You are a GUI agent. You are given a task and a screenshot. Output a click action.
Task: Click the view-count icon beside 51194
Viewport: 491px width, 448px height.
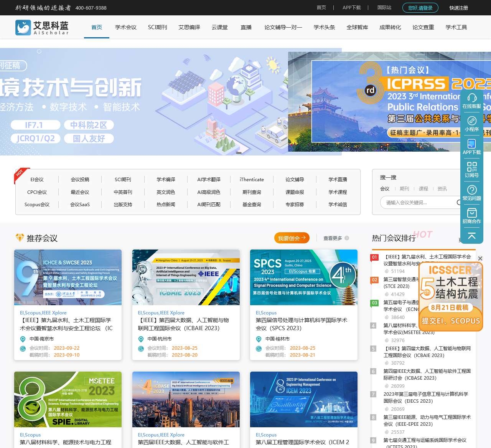pos(387,271)
